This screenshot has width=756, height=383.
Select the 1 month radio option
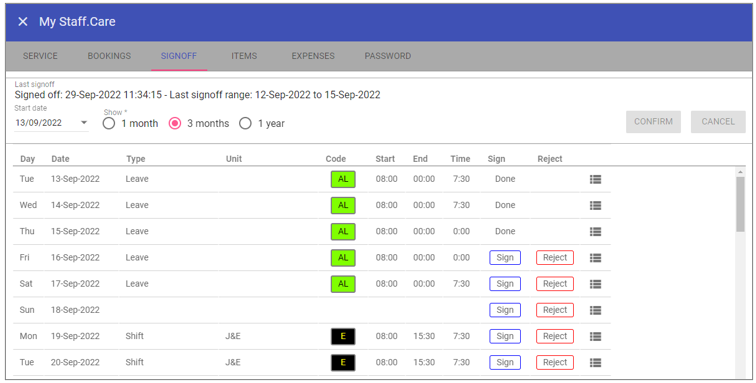coord(109,123)
